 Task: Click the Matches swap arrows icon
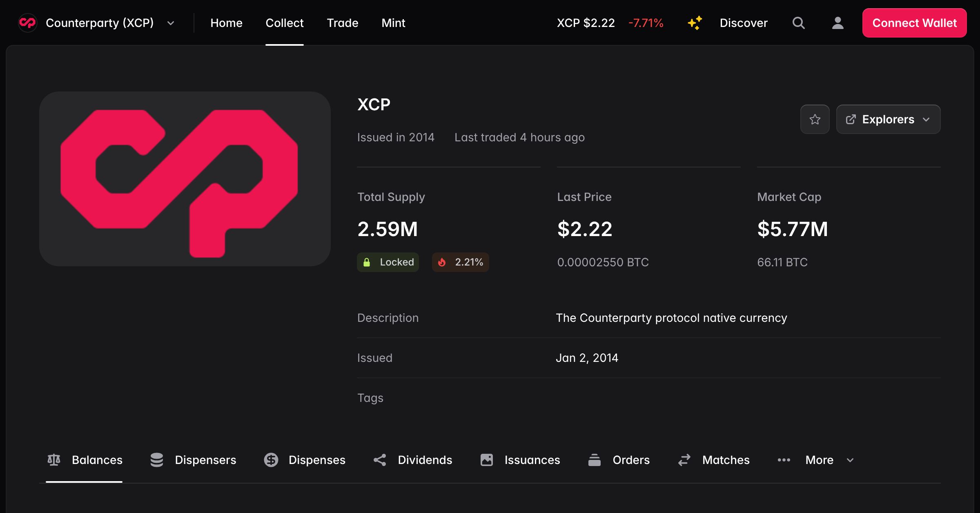click(x=685, y=460)
